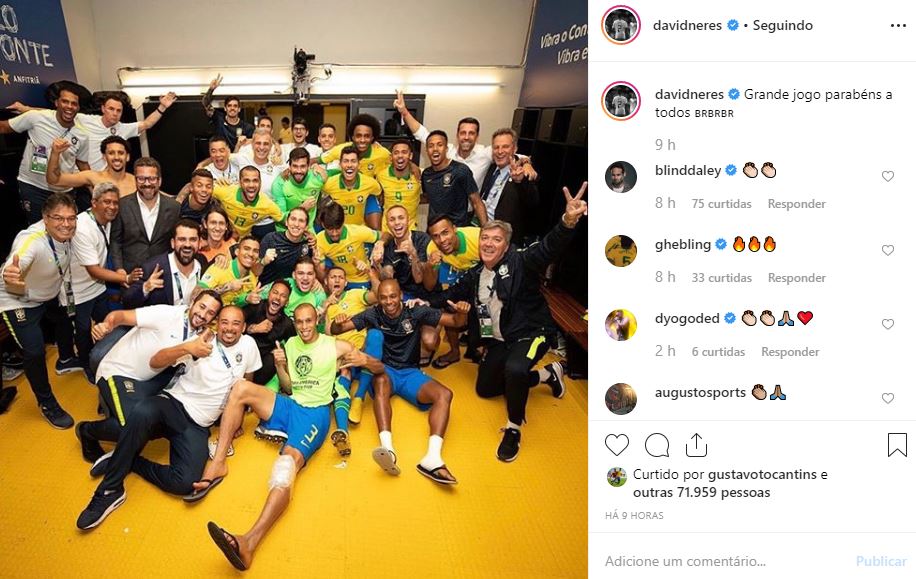Like ghebling's comment

(x=888, y=250)
